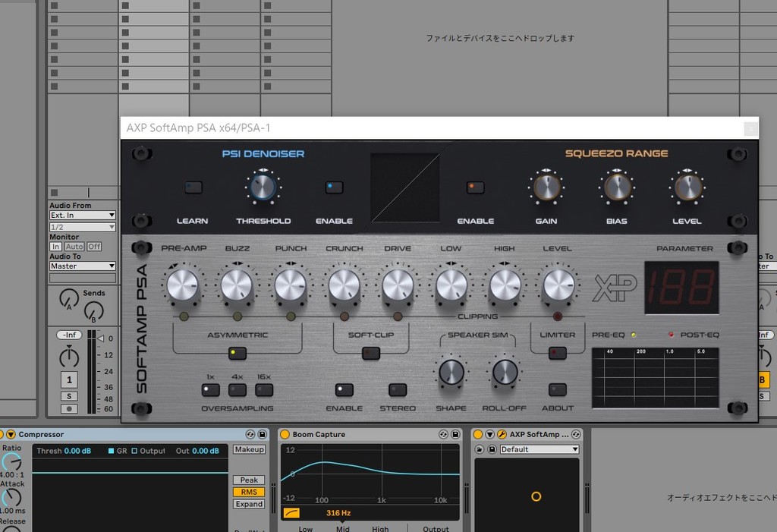Viewport: 777px width, 532px height.
Task: Click the wrench icon on AXP SoftAmp device
Action: [x=502, y=435]
